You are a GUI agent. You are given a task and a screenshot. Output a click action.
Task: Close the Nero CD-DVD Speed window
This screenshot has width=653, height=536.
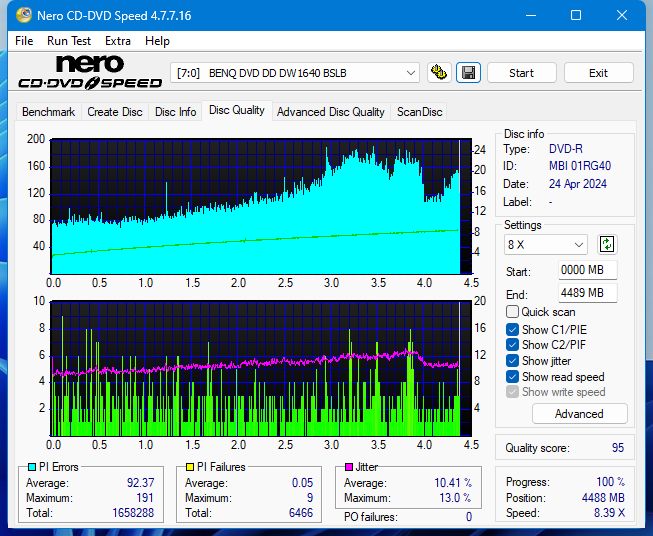point(622,15)
